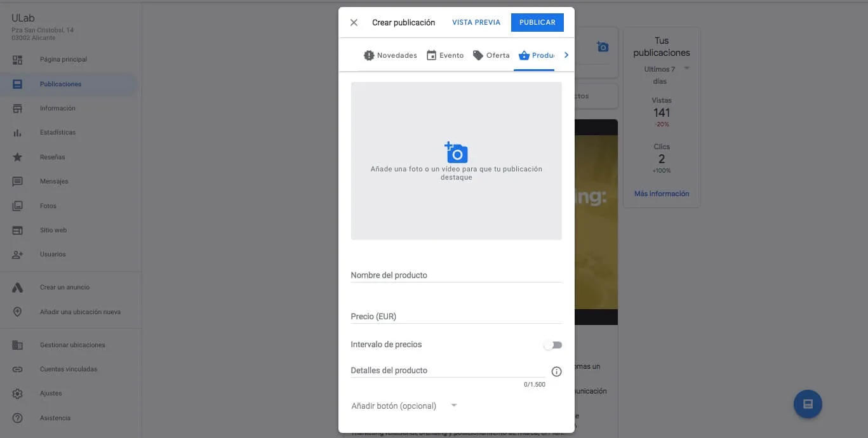
Task: Click the info icon beside Detalles del producto
Action: [556, 371]
